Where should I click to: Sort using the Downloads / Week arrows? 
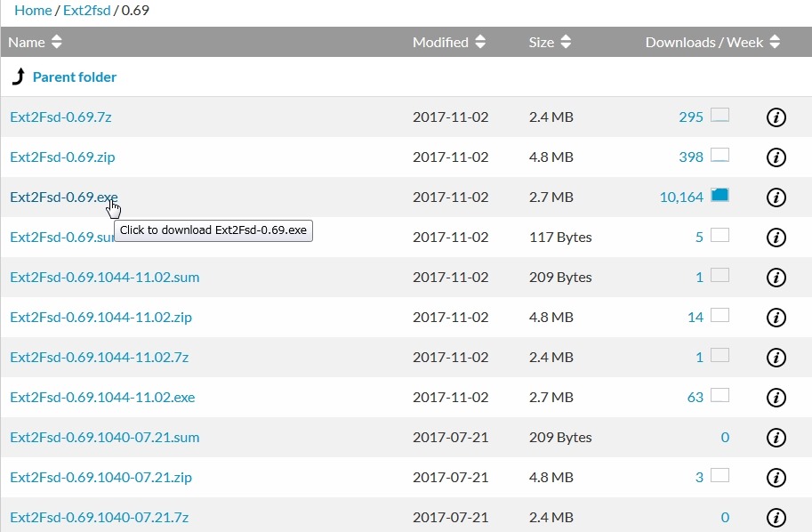click(x=773, y=41)
